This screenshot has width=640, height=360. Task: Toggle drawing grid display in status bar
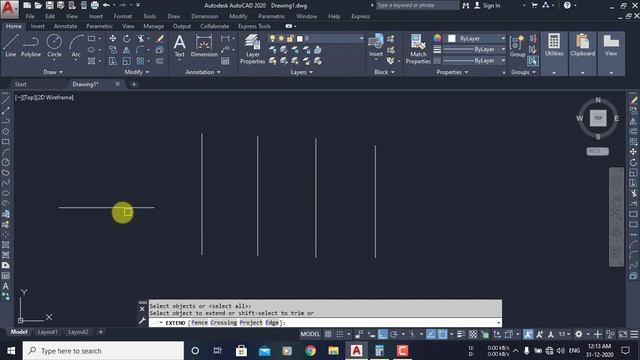point(328,334)
